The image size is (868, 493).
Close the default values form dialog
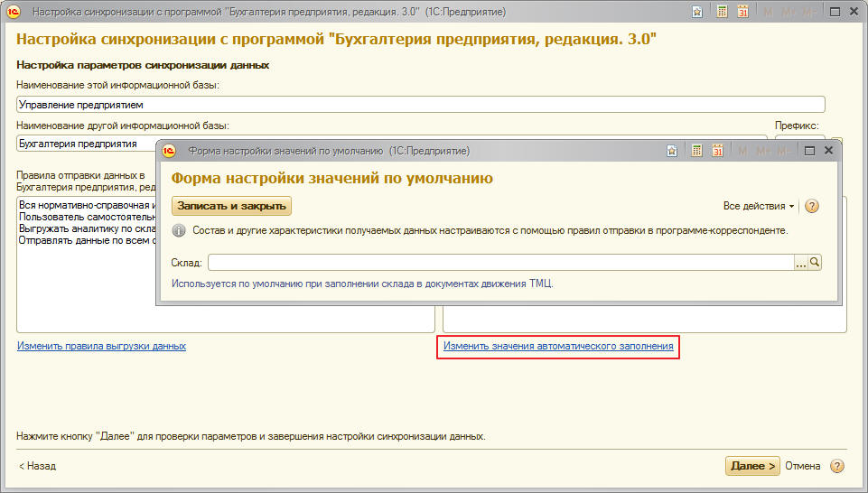(829, 151)
